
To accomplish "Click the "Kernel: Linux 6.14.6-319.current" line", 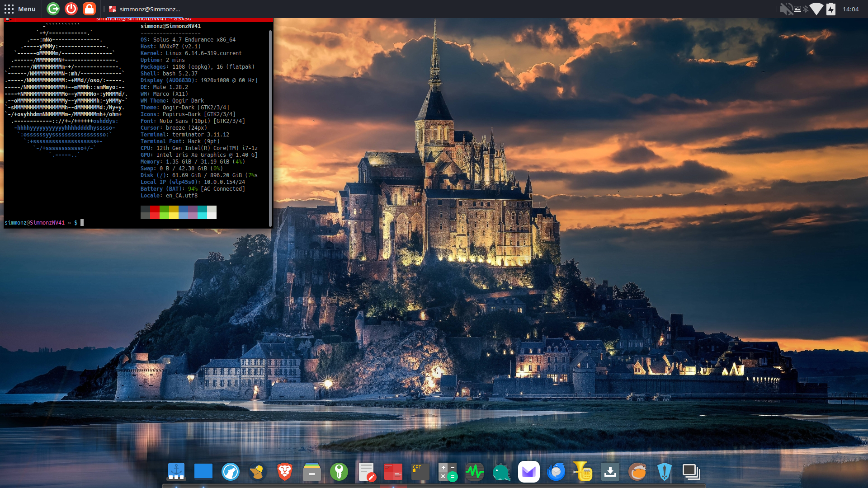I will pos(191,53).
